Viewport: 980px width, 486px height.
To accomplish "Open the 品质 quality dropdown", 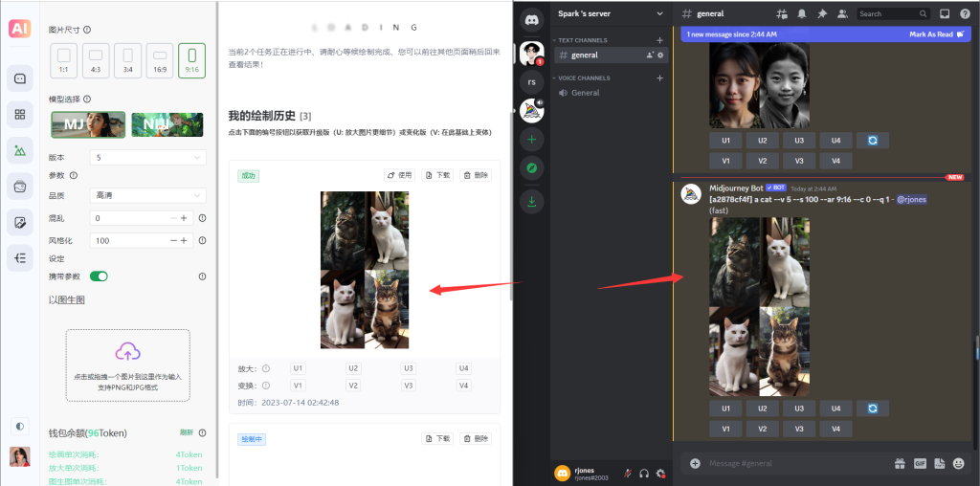I will click(147, 195).
